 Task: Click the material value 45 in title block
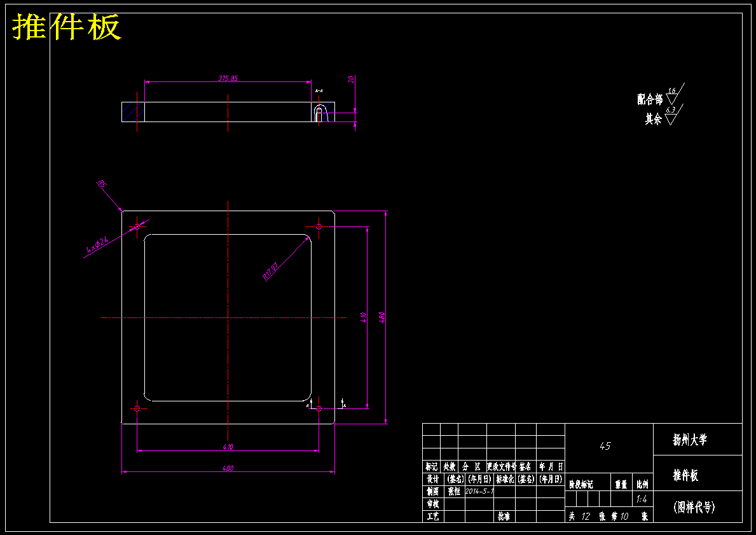[x=605, y=446]
